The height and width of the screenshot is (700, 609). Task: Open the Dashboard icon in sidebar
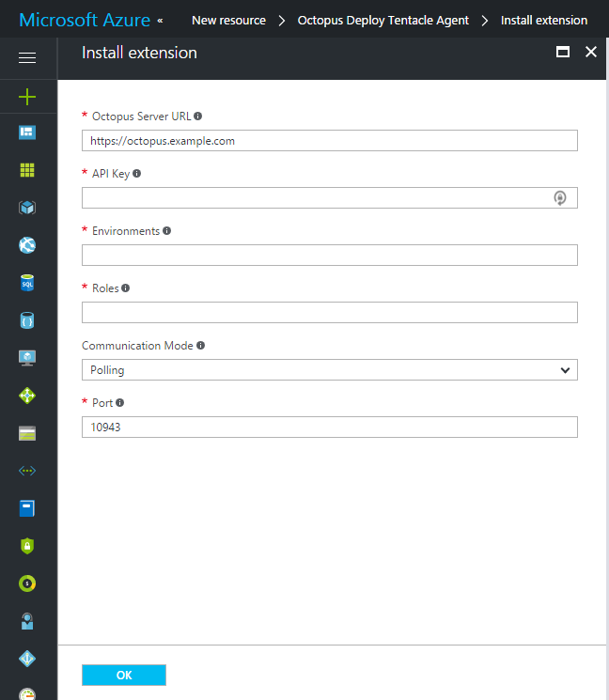pos(27,132)
